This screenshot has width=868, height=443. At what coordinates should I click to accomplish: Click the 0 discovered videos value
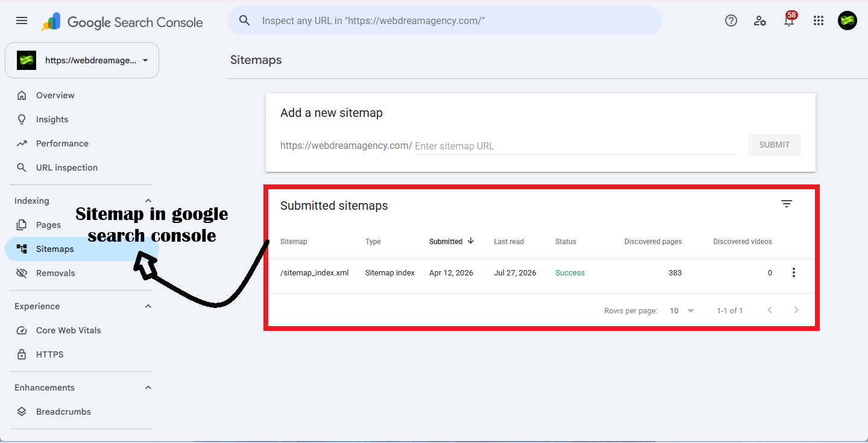pos(770,273)
